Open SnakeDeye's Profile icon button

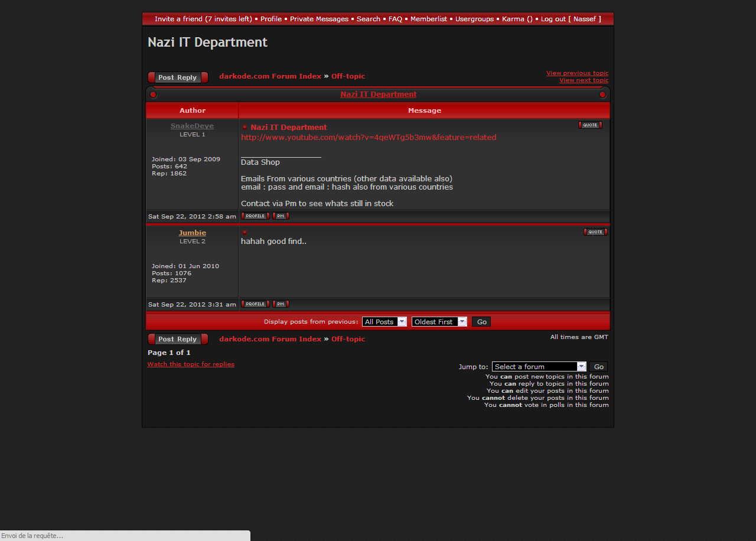click(x=255, y=216)
